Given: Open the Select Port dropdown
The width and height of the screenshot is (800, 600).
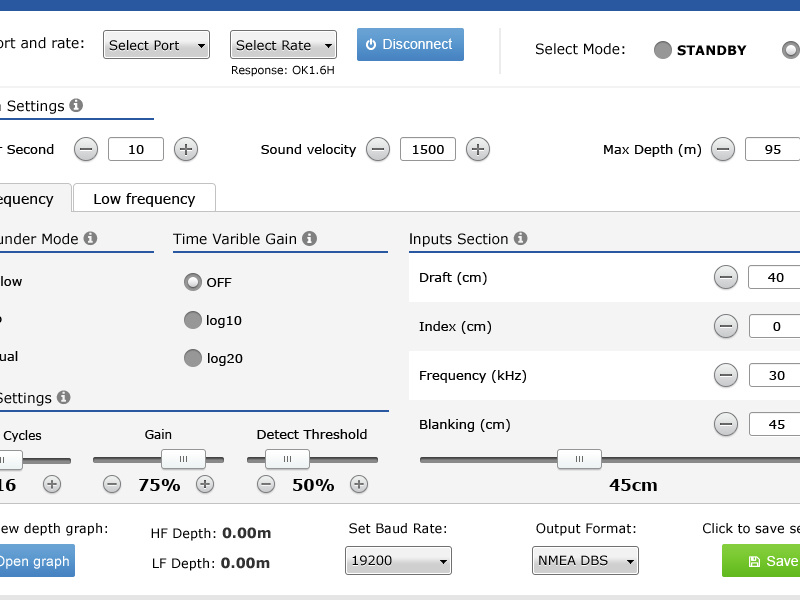Looking at the screenshot, I should pos(156,45).
